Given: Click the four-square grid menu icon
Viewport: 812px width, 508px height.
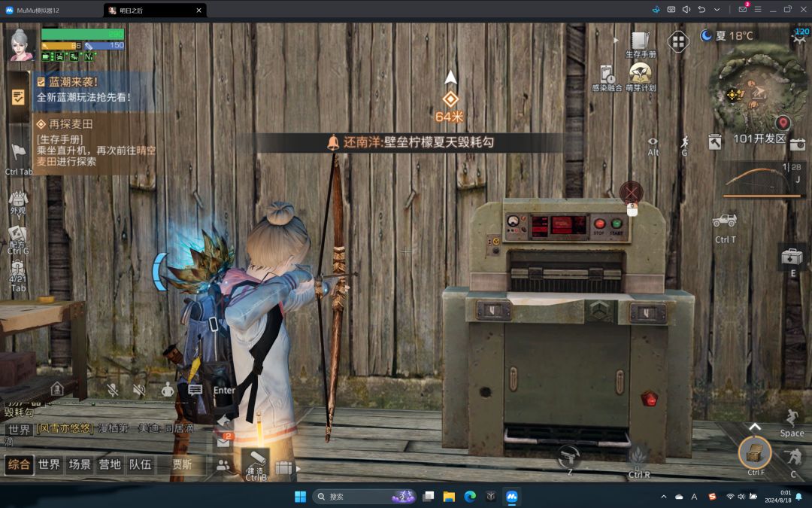Looking at the screenshot, I should (678, 41).
